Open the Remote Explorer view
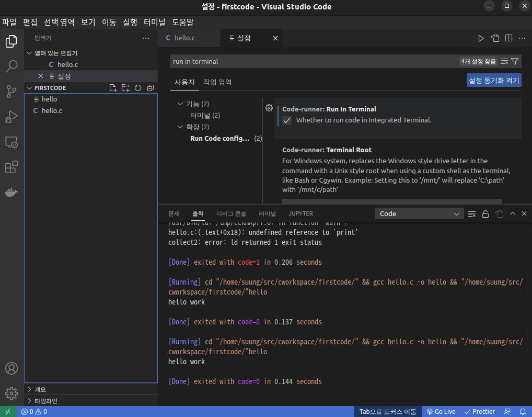This screenshot has height=417, width=532. [x=11, y=142]
